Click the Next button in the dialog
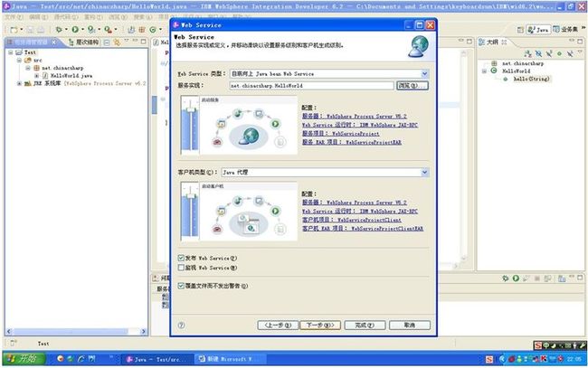 point(320,325)
